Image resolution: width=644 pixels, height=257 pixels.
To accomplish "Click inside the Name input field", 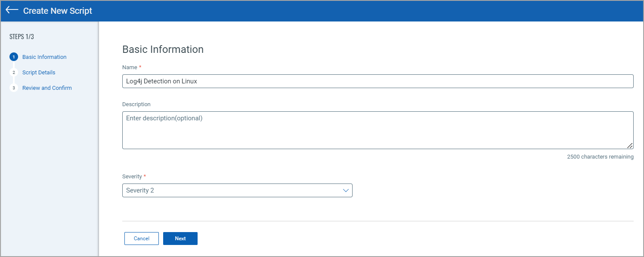I will (378, 81).
